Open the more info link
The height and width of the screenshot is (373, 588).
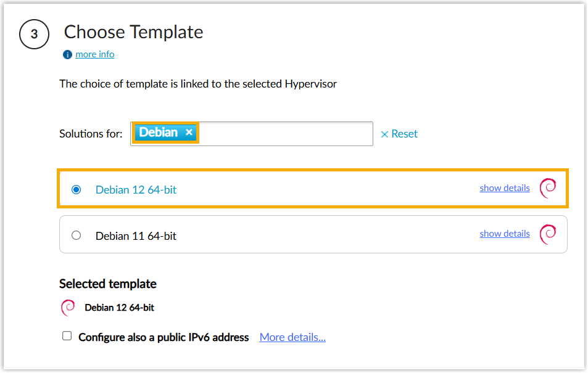coord(94,54)
